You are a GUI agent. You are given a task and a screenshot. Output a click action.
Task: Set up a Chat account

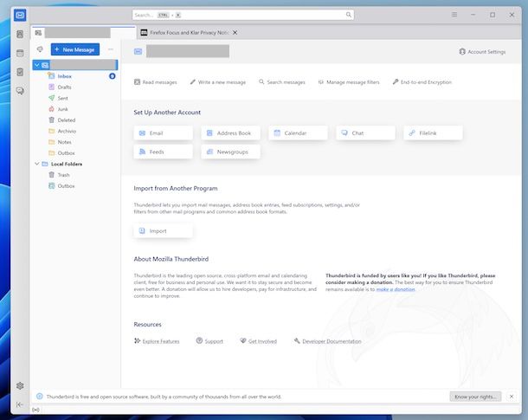365,133
